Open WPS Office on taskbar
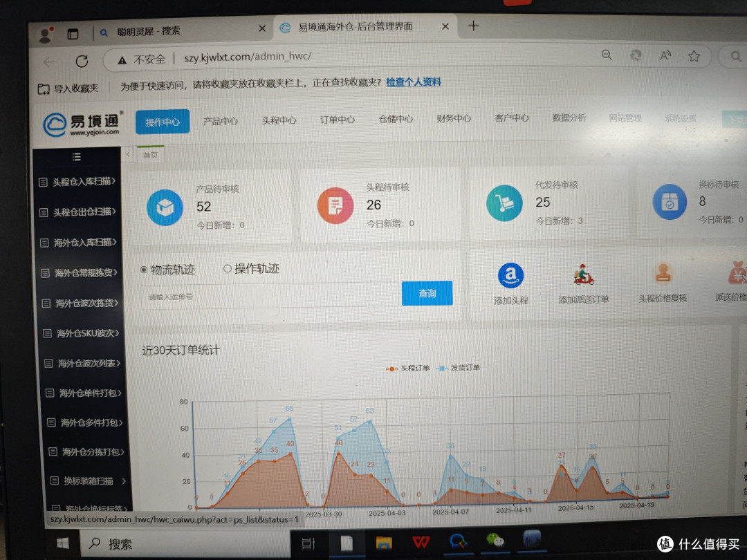The height and width of the screenshot is (560, 747). (421, 541)
